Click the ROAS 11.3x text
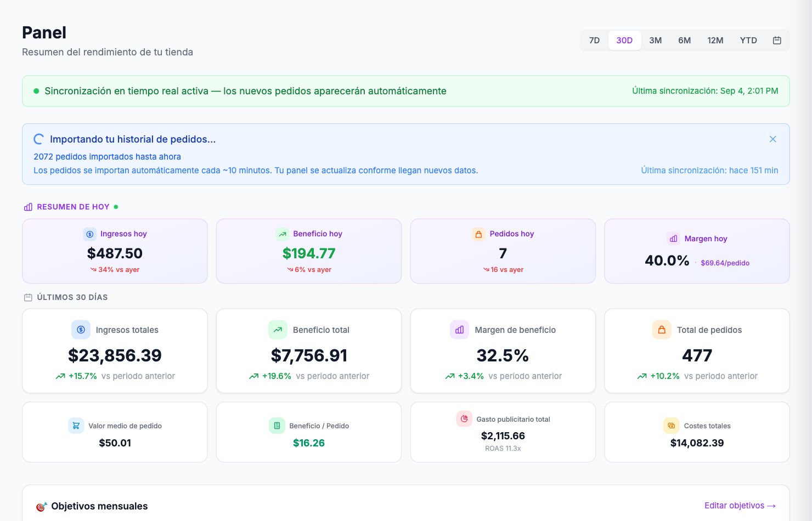Image resolution: width=812 pixels, height=521 pixels. click(x=503, y=449)
